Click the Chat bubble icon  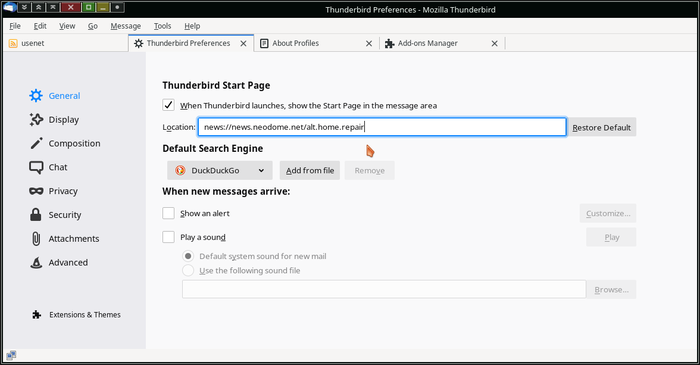tap(36, 167)
